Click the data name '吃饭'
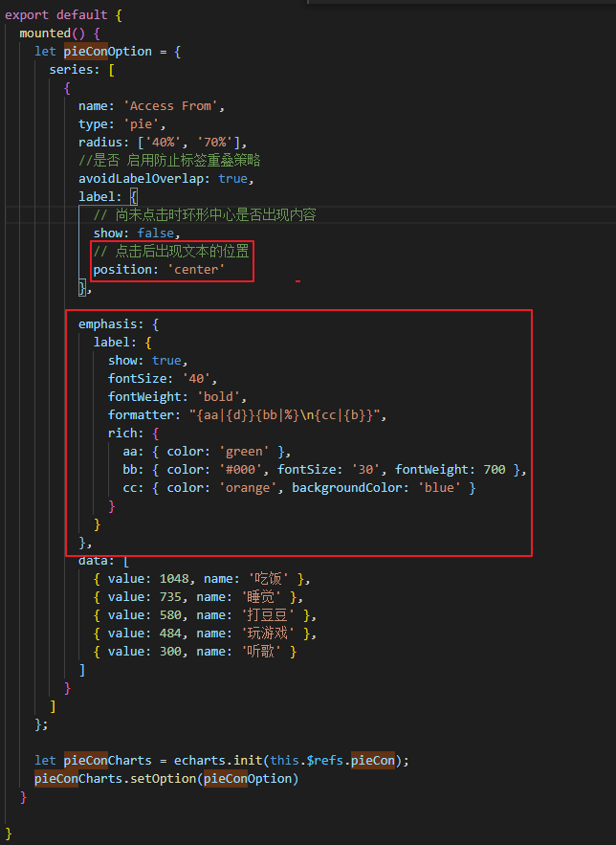Viewport: 616px width, 845px height. (268, 579)
